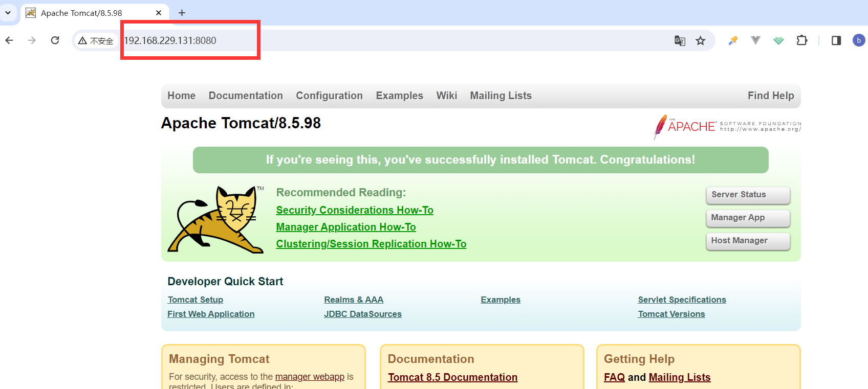
Task: Click the Host Manager button
Action: click(748, 241)
